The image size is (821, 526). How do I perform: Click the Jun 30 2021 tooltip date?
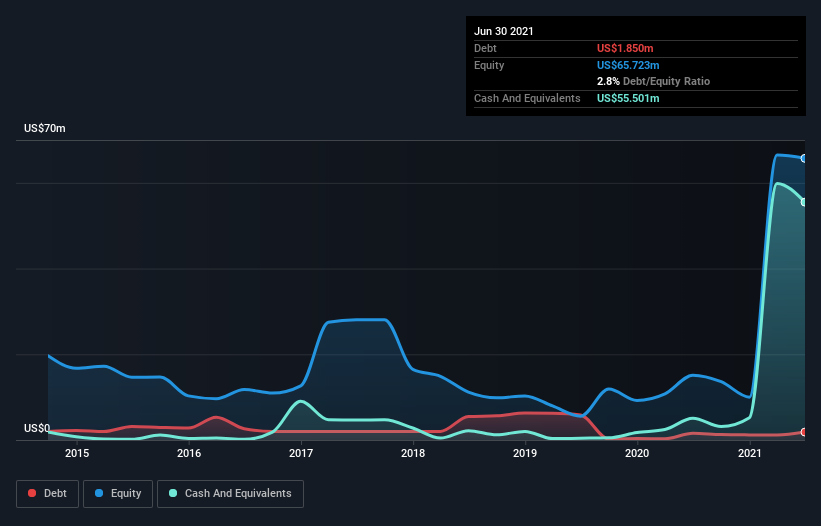coord(504,31)
